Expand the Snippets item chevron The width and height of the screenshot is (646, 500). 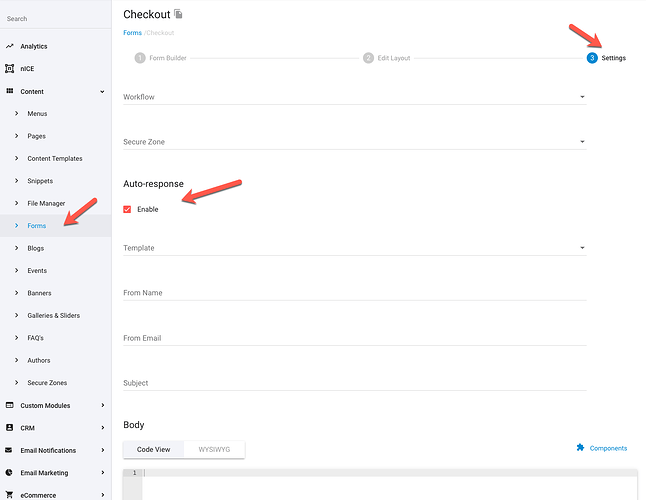16,180
